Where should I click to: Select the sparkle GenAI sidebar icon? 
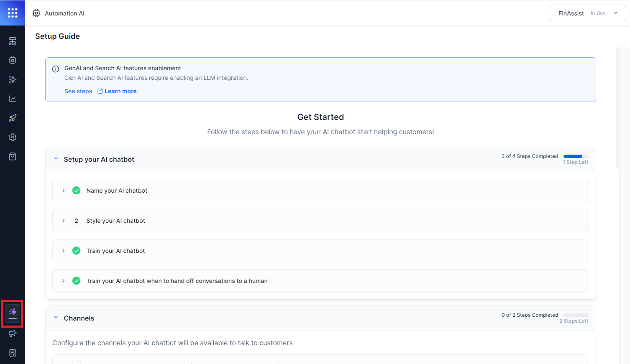coord(13,79)
